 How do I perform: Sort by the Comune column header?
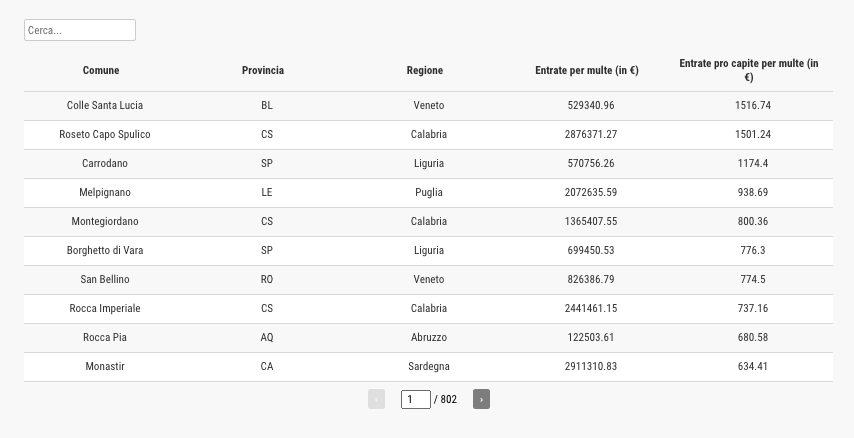click(x=101, y=70)
